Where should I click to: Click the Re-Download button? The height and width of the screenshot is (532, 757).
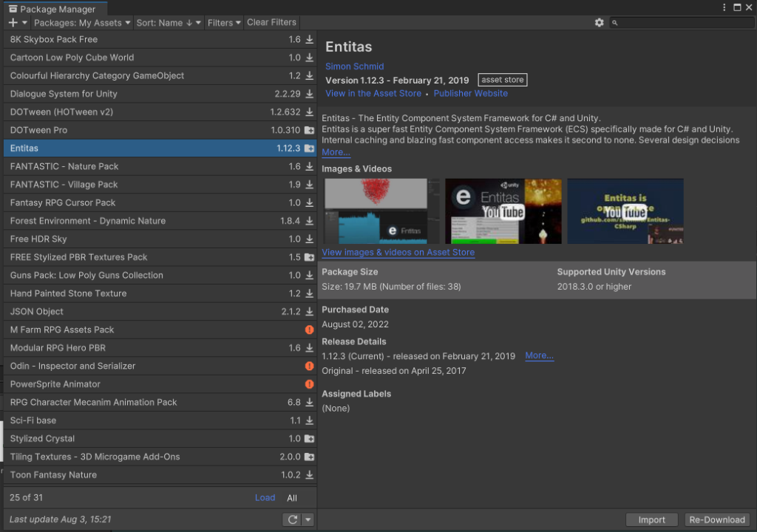tap(717, 520)
